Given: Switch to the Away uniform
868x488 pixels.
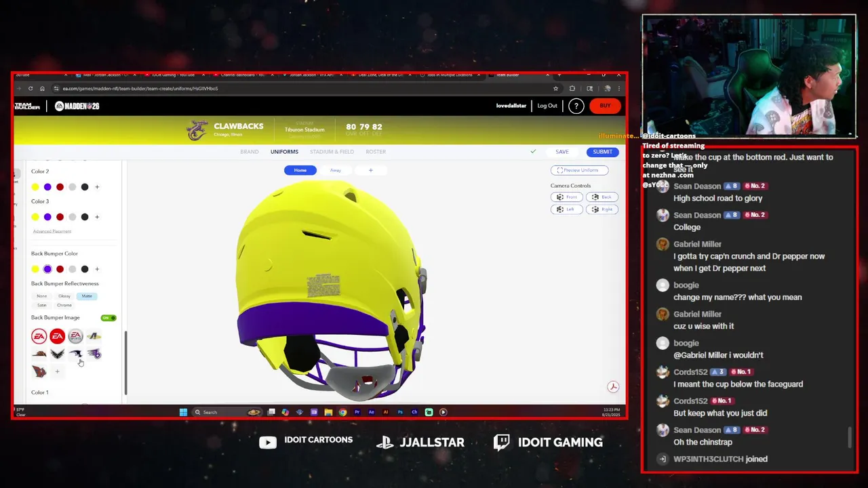Looking at the screenshot, I should 336,170.
